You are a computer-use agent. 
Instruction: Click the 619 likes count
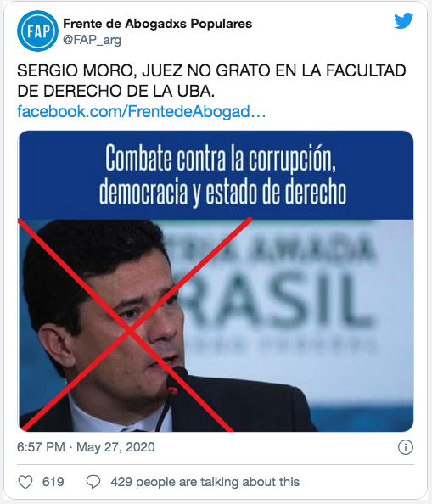click(x=53, y=482)
